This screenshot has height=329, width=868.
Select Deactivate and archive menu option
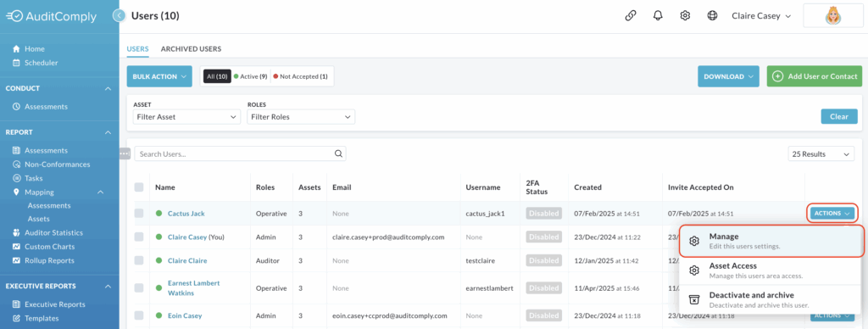(771, 299)
